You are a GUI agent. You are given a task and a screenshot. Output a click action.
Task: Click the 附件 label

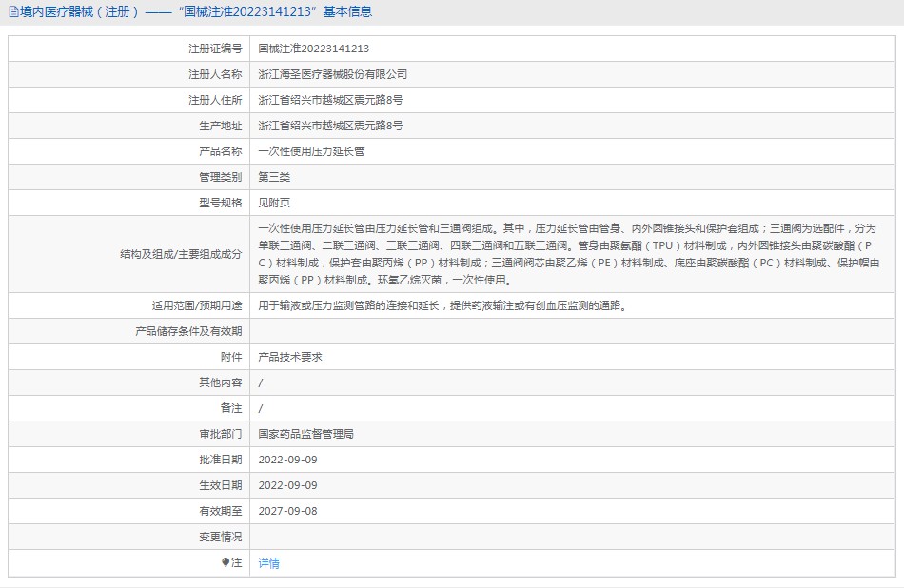(231, 357)
